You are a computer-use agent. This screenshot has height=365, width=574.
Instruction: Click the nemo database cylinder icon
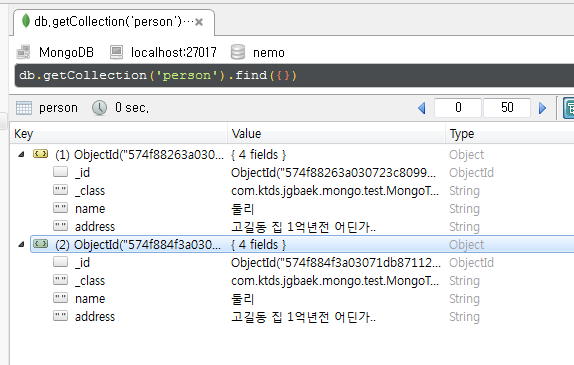click(238, 52)
